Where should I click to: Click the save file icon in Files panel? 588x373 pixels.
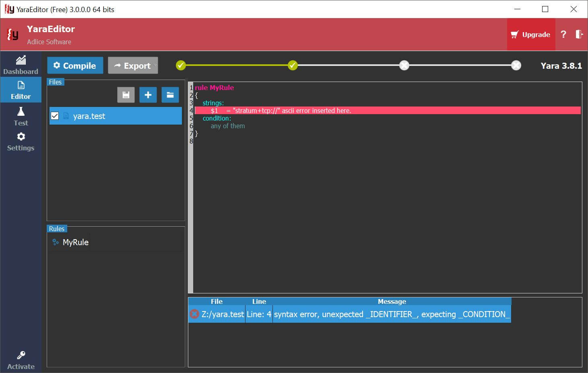(x=126, y=95)
